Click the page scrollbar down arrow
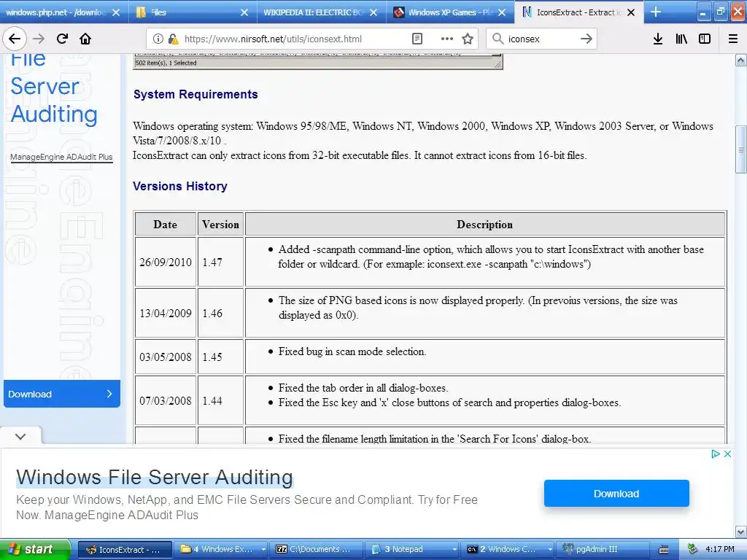 [741, 532]
